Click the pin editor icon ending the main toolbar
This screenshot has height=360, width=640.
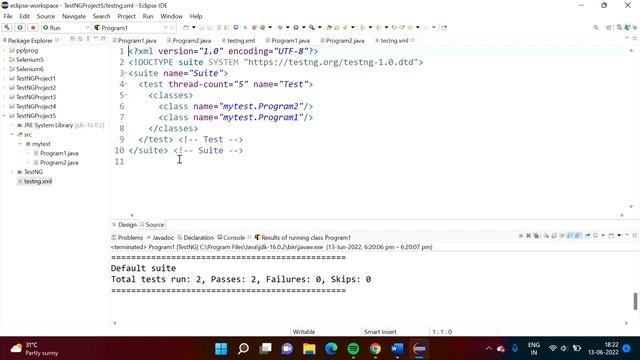click(x=444, y=27)
